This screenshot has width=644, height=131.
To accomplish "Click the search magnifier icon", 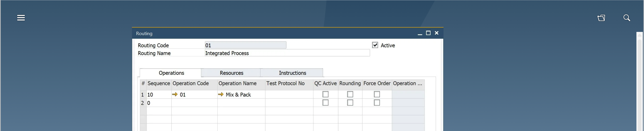I will tap(627, 18).
